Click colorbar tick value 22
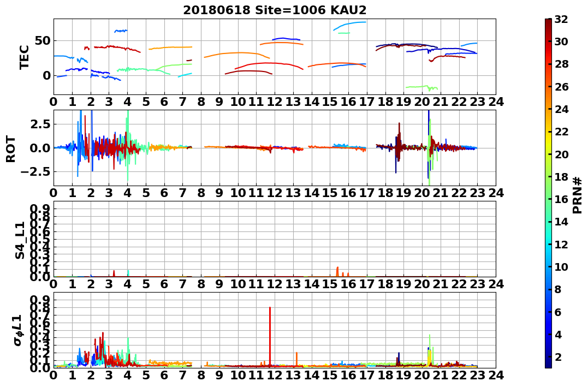 click(561, 132)
